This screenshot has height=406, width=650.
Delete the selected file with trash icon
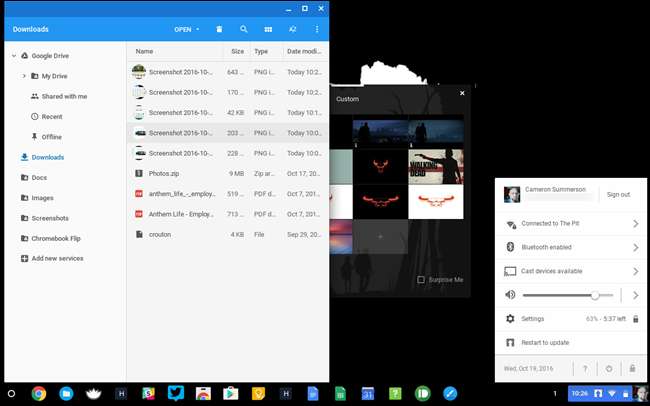(x=219, y=29)
